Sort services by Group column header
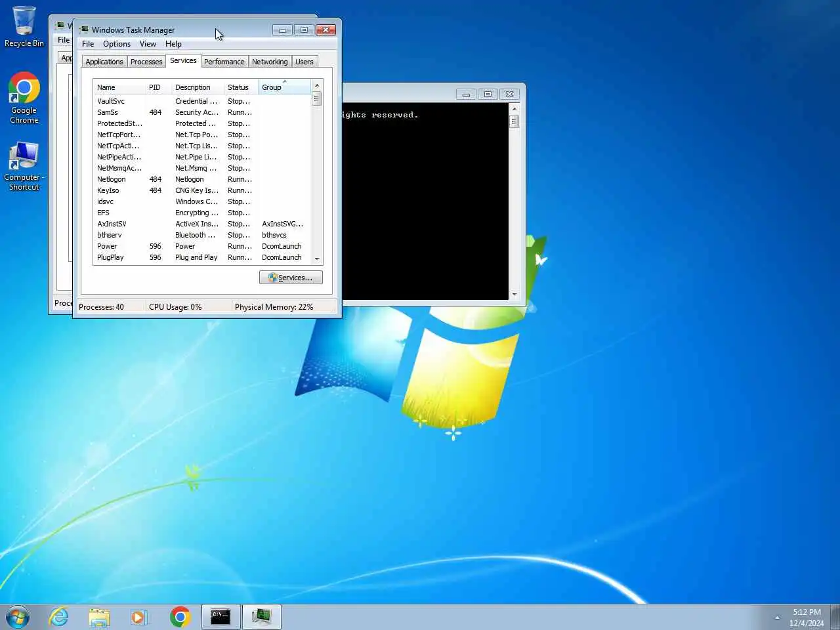Image resolution: width=840 pixels, height=630 pixels. click(x=284, y=87)
